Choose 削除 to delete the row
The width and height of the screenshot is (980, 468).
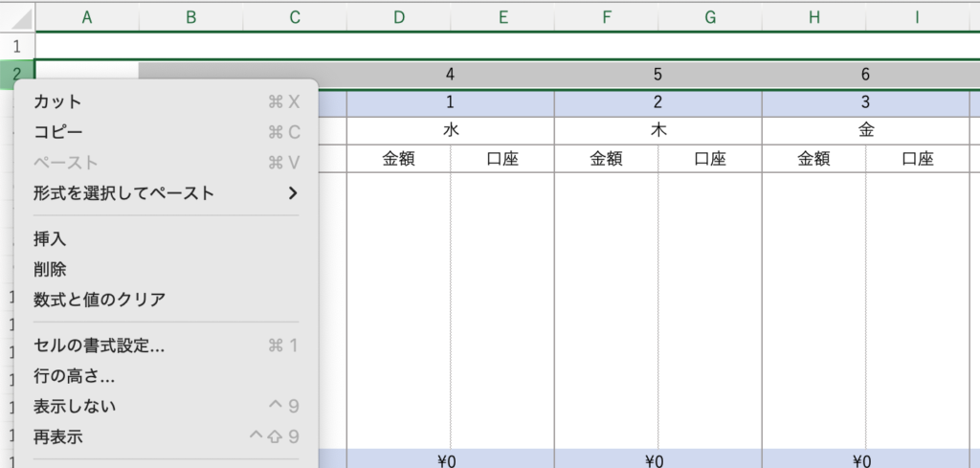pyautogui.click(x=50, y=269)
